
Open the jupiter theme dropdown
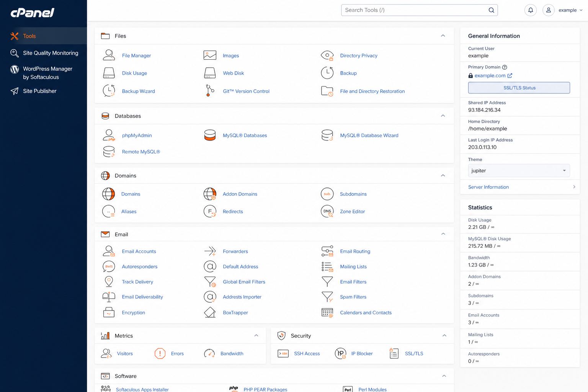pyautogui.click(x=519, y=170)
